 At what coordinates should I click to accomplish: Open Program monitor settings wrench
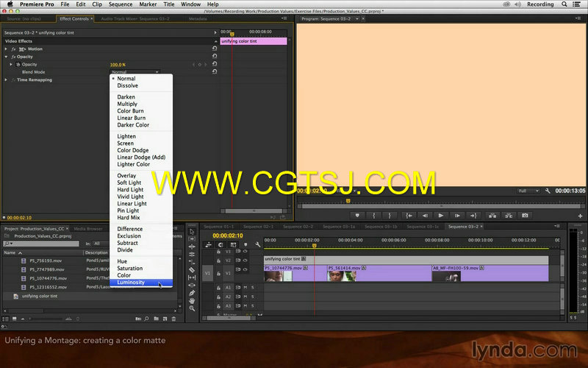click(548, 191)
